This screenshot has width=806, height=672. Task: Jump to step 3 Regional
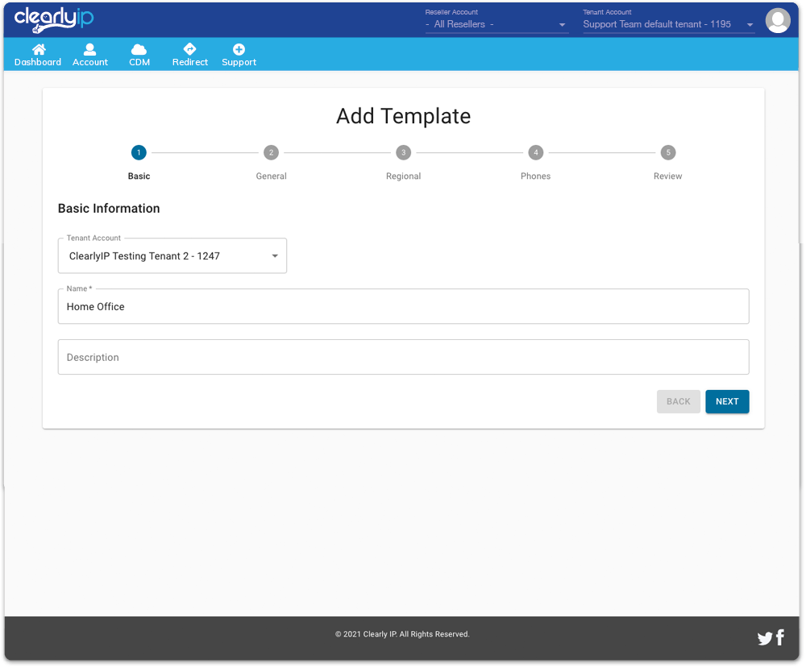tap(403, 153)
